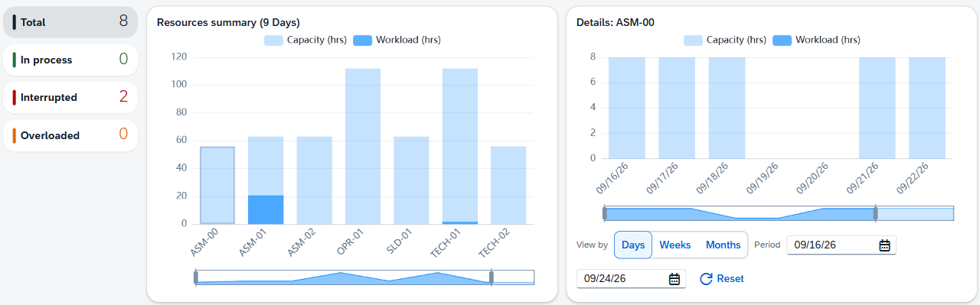Viewport: 980px width, 305px height.
Task: Switch view to Months
Action: (x=723, y=245)
